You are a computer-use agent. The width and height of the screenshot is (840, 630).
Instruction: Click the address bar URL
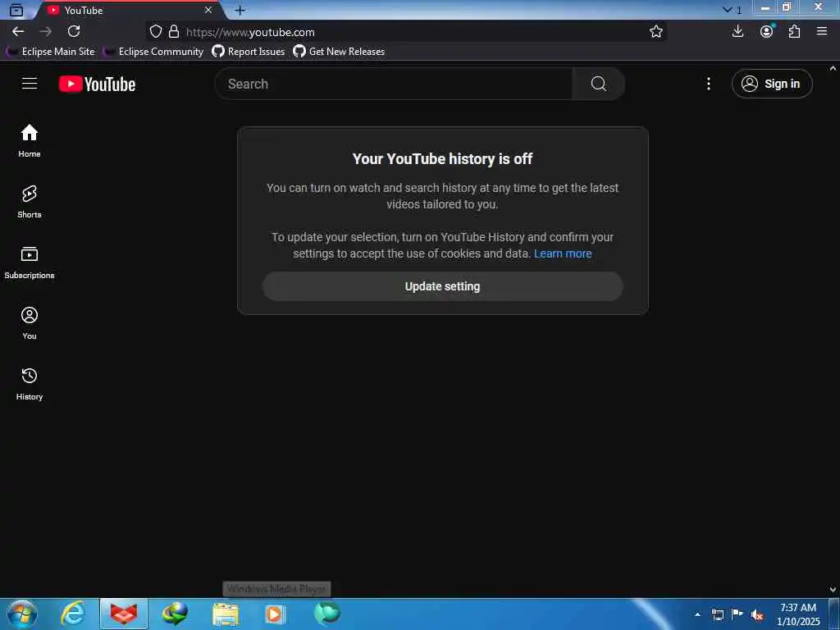coord(250,32)
